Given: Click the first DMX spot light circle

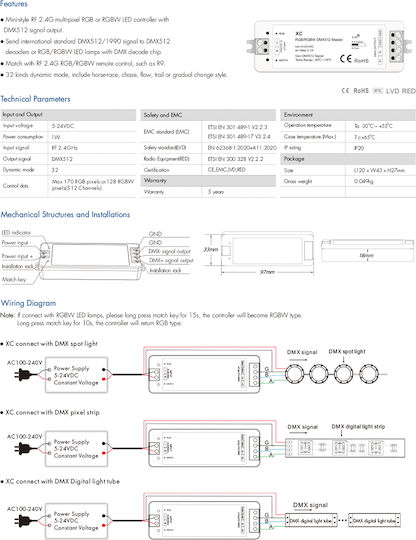Looking at the screenshot, I should click(294, 374).
